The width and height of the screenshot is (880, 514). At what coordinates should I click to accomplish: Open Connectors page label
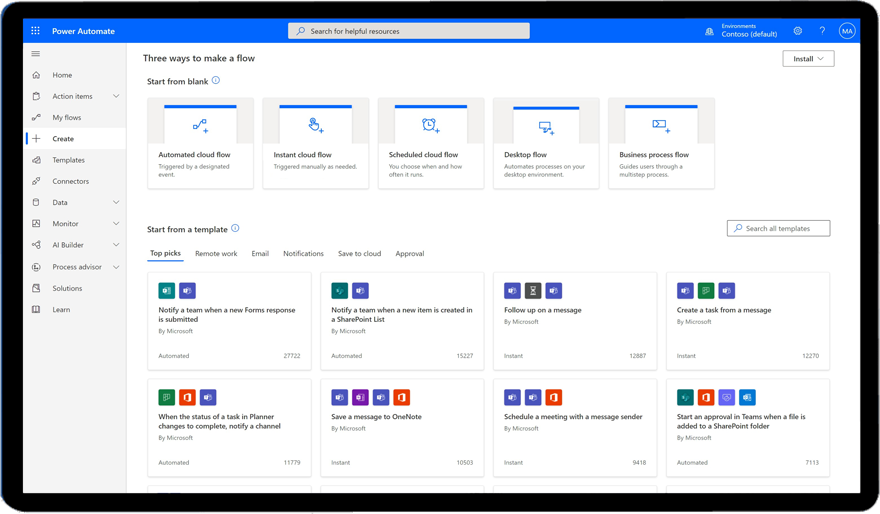pos(71,181)
